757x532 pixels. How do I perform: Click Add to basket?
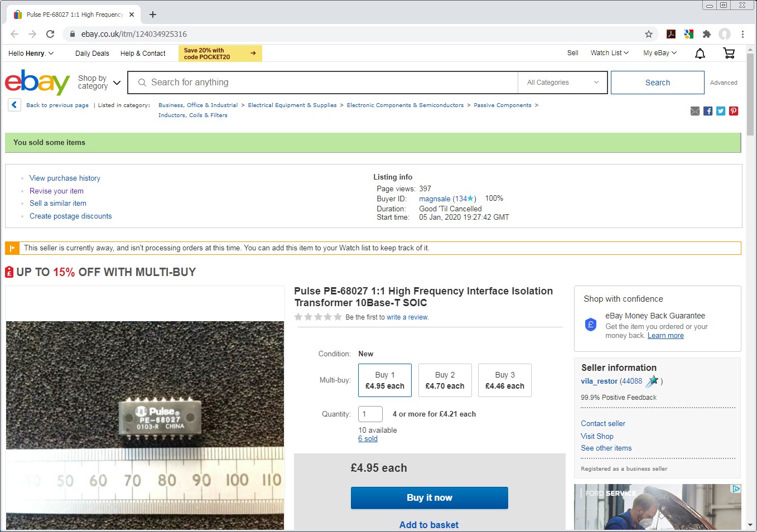pos(429,525)
